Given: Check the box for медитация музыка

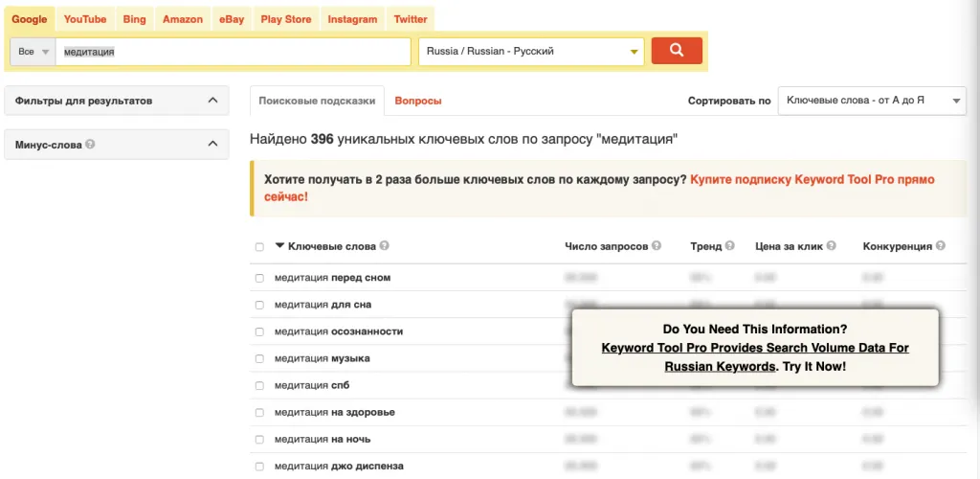Looking at the screenshot, I should point(259,359).
